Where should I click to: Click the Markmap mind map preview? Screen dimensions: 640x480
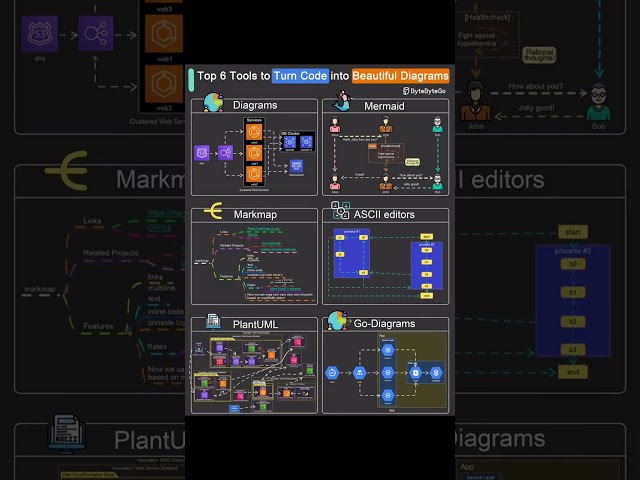254,263
